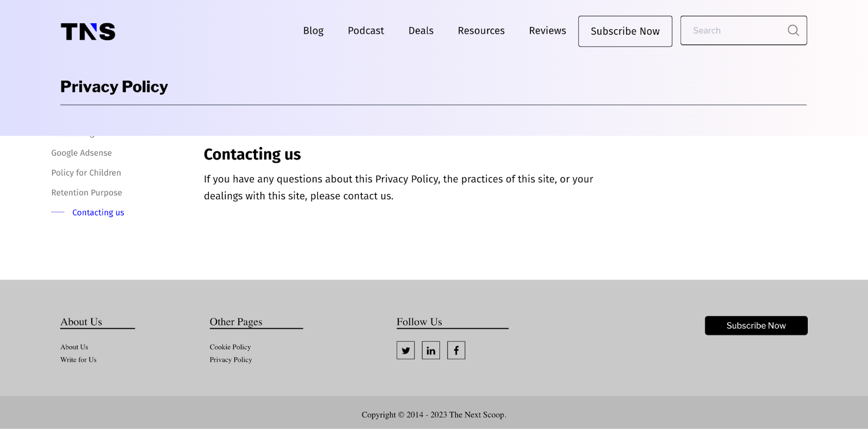The width and height of the screenshot is (868, 429).
Task: Click the search magnifier icon
Action: 793,30
